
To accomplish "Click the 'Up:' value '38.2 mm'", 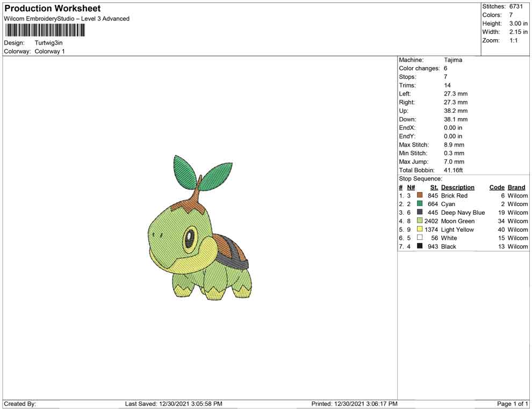I will [x=456, y=111].
